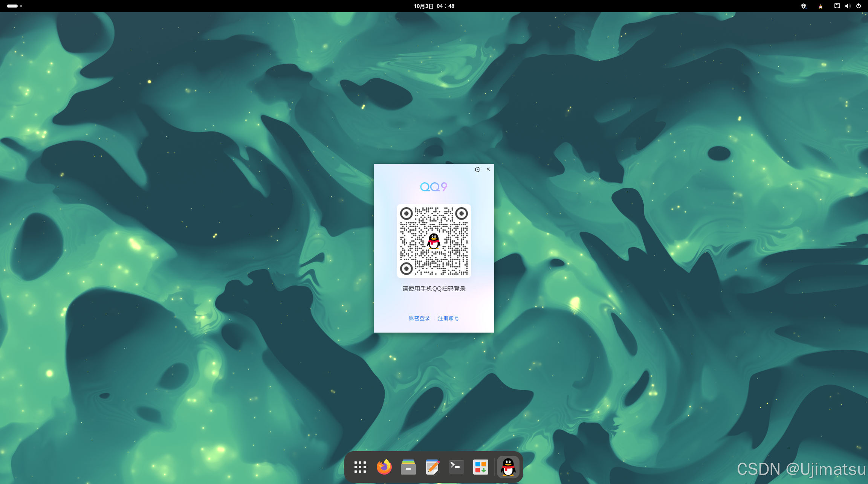Open the date and time calendar menu

click(434, 6)
